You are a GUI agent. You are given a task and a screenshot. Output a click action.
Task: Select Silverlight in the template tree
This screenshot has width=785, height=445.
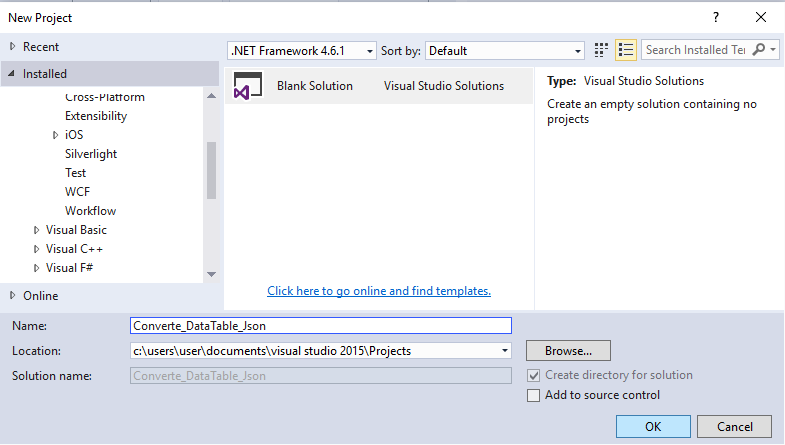coord(91,154)
